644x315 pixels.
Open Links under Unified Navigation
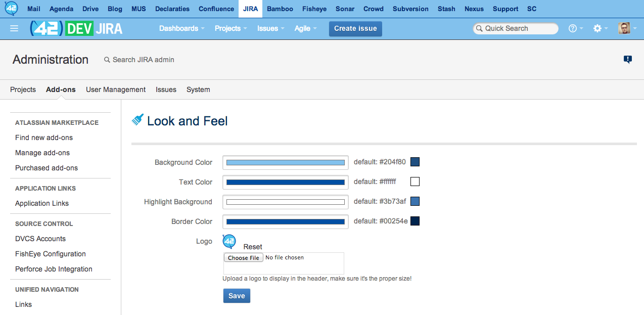point(23,304)
